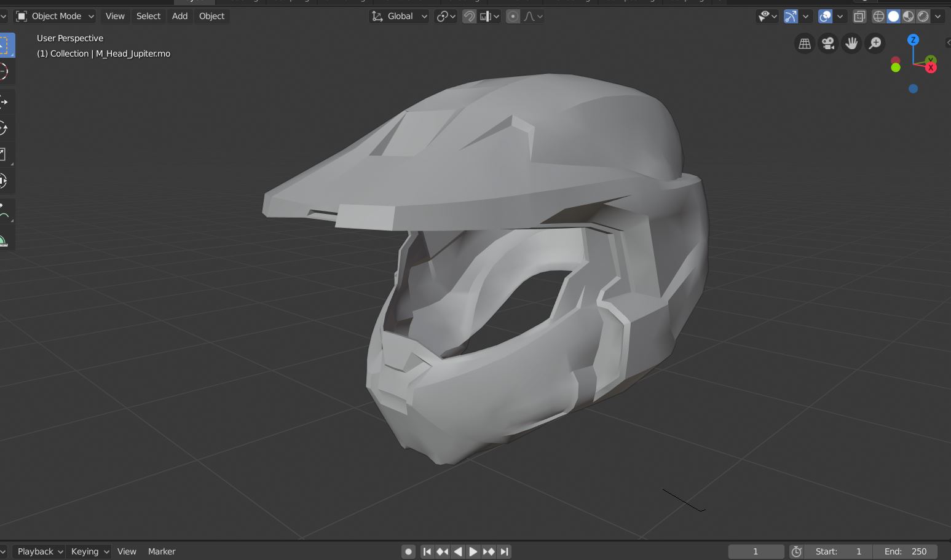Open the viewport View menu

pos(115,17)
